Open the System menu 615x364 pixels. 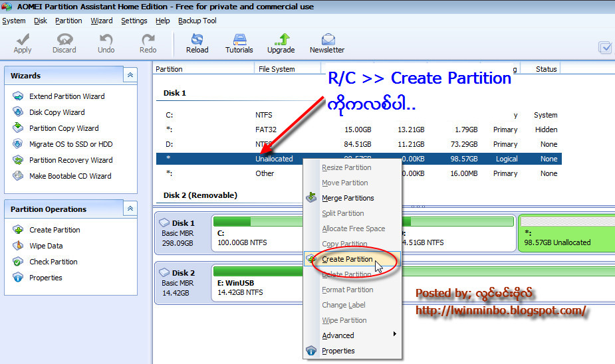(14, 21)
